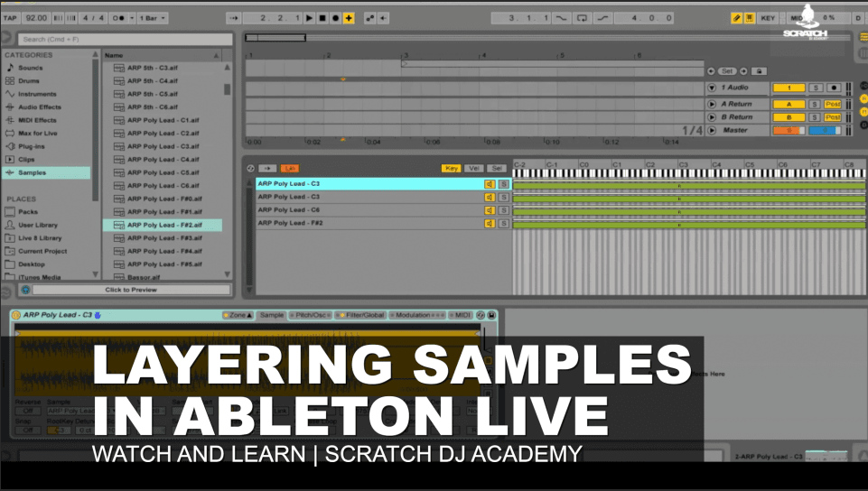Select file ARP Poly Lead - F#2.aif
Screen dimensions: 868x491
(164, 225)
